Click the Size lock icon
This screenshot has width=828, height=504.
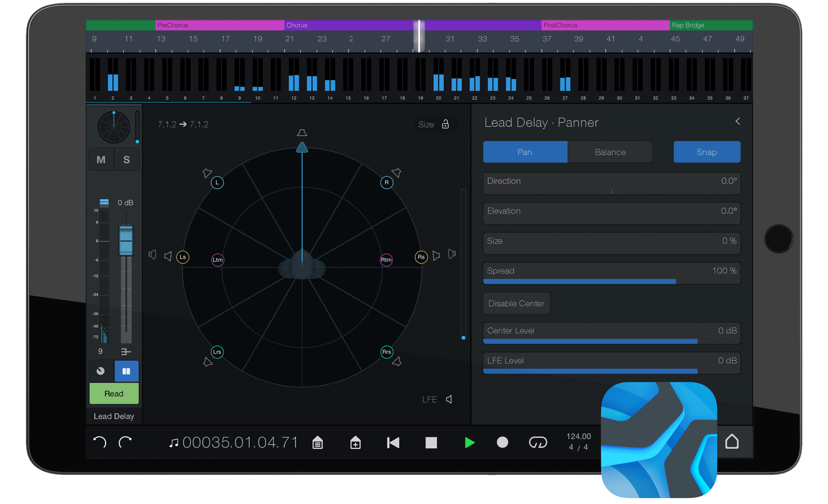click(x=445, y=124)
